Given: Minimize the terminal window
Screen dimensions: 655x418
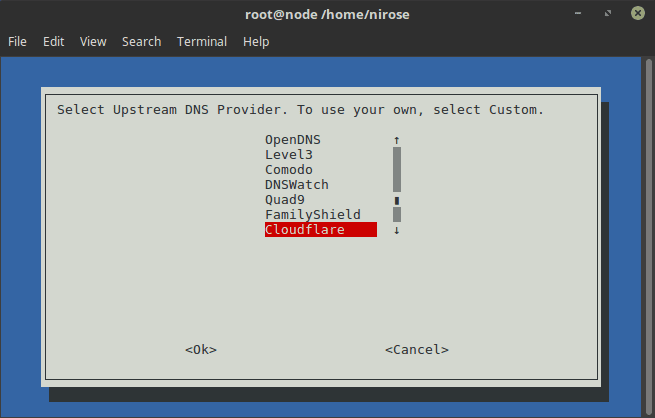Looking at the screenshot, I should click(x=578, y=13).
